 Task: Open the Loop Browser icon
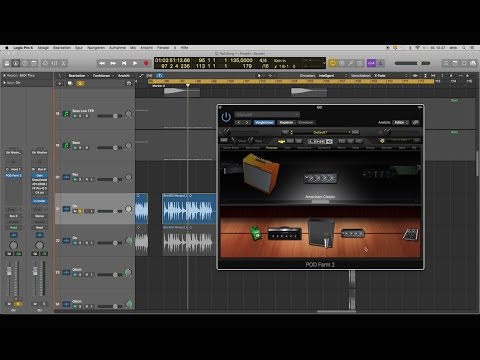pyautogui.click(x=464, y=63)
